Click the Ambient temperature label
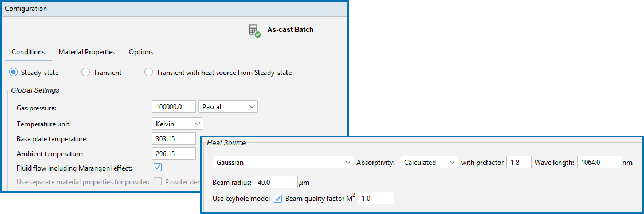Viewport: 644px width, 214px height. pyautogui.click(x=50, y=154)
